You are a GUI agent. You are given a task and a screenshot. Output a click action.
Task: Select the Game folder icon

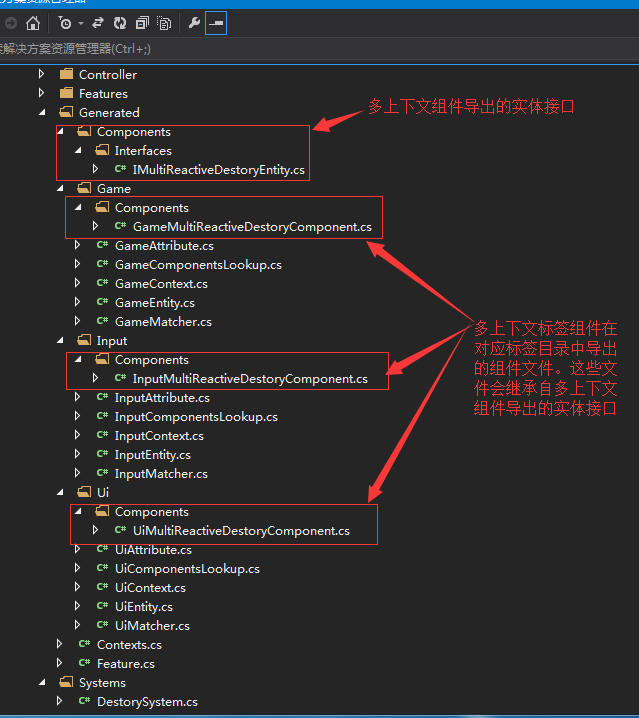pos(84,188)
